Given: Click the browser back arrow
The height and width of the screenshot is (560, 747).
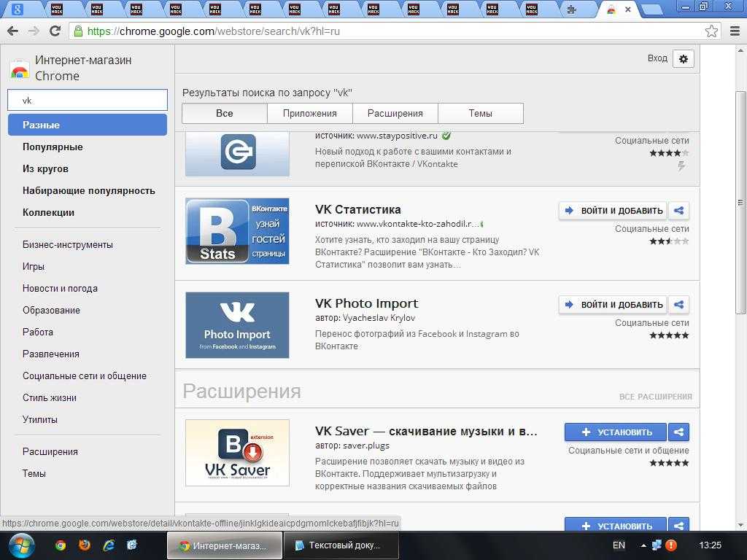Looking at the screenshot, I should pos(13,31).
